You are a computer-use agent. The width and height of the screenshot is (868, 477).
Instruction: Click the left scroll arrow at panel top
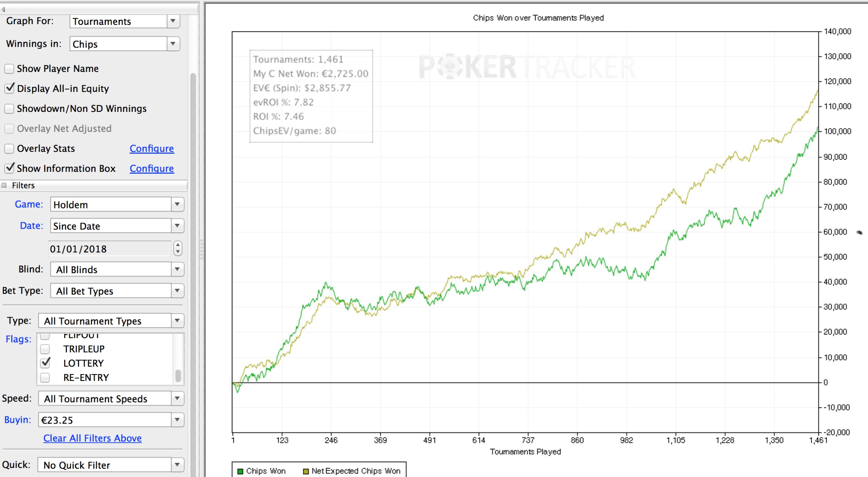click(3, 9)
